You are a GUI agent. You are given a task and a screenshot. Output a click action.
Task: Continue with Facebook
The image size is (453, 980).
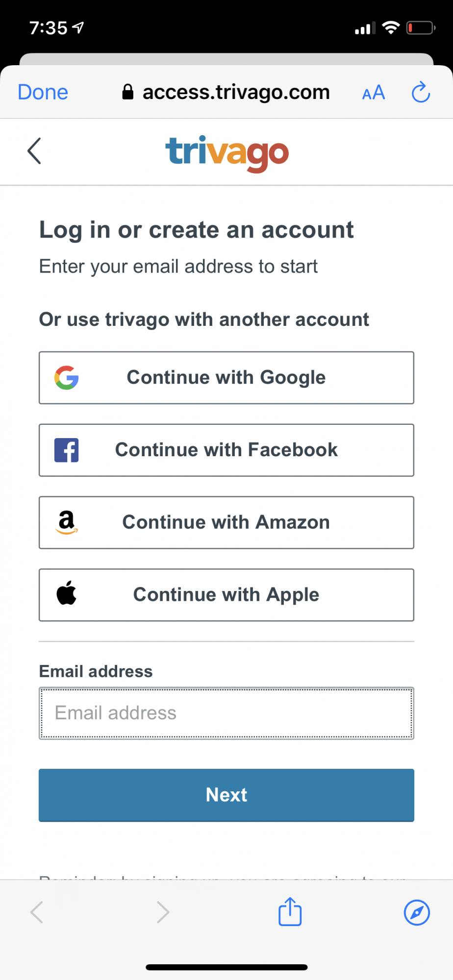tap(226, 450)
